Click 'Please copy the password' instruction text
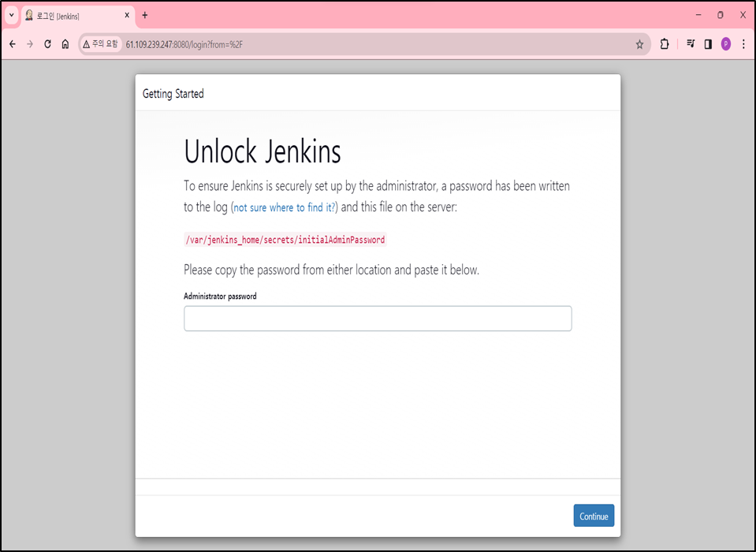Viewport: 756px width, 552px height. (331, 270)
